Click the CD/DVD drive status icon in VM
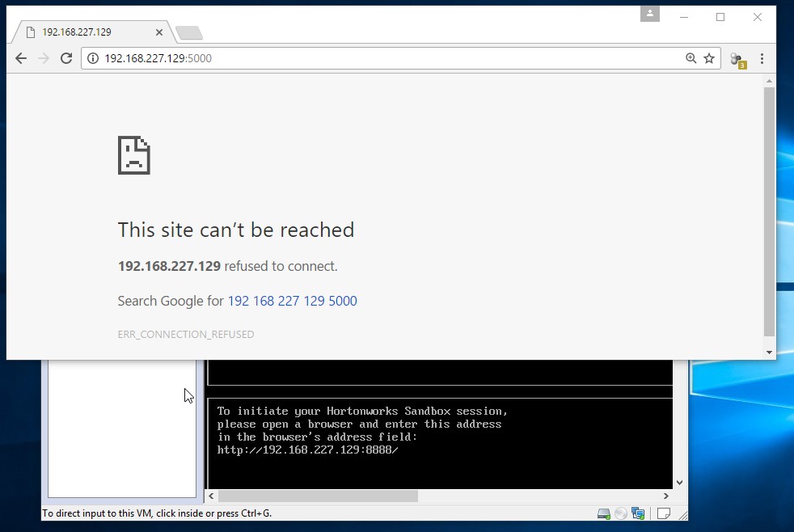 (621, 513)
